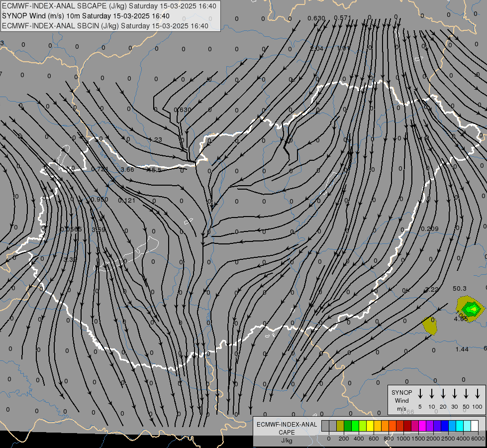Pick the sky blue swatch right of 2500
This screenshot has height=448, width=487.
[453, 426]
